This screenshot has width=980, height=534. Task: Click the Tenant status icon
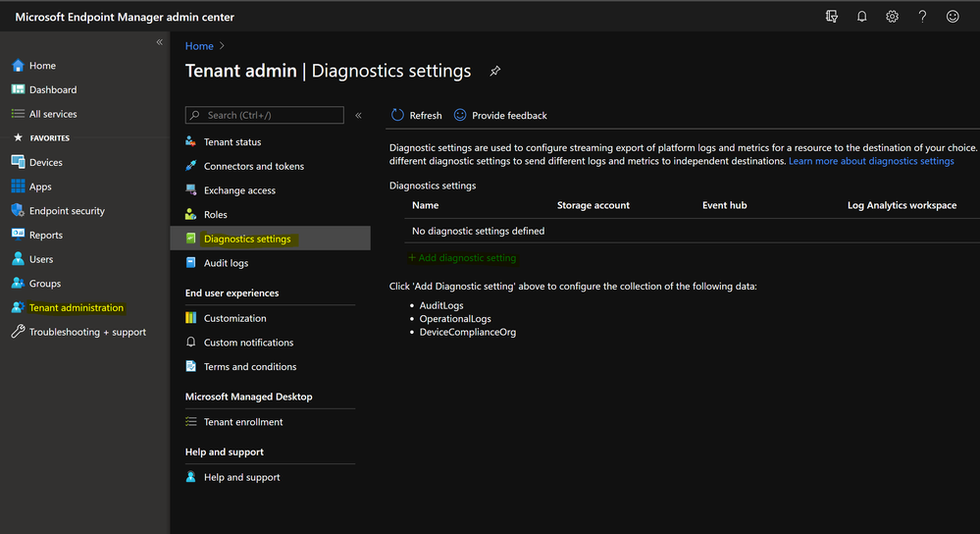(190, 141)
